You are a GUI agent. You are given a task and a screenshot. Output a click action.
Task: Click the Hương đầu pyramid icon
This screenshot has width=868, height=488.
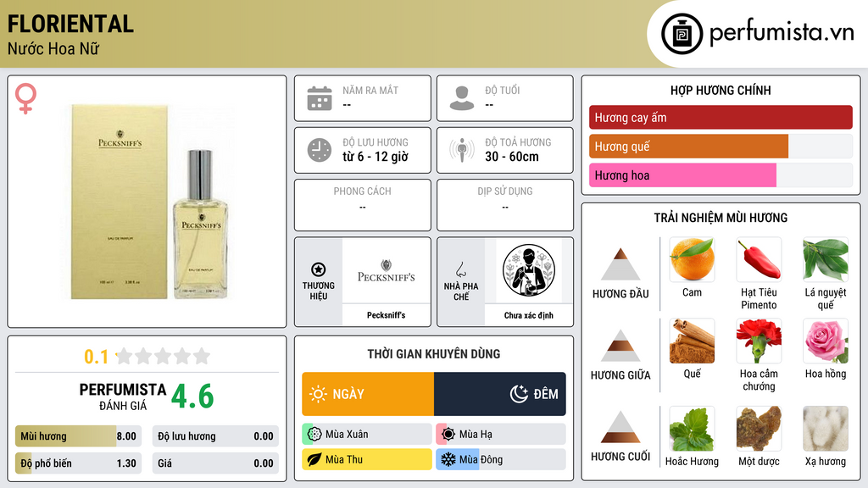pos(620,264)
